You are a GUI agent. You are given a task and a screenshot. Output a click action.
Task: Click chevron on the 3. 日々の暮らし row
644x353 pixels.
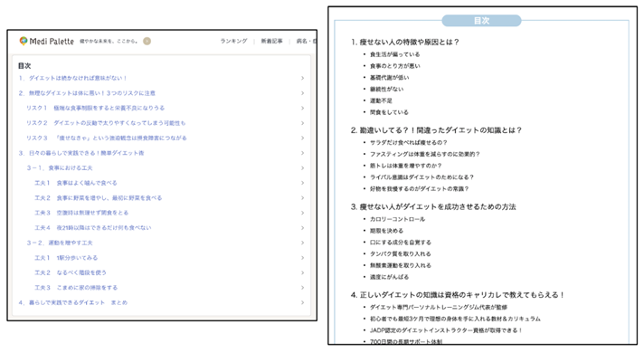pyautogui.click(x=302, y=153)
